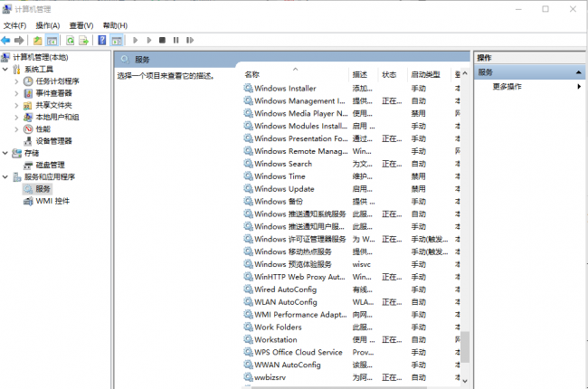Select Event Viewer (事件查看器) in tree
The image size is (588, 389).
coord(53,93)
